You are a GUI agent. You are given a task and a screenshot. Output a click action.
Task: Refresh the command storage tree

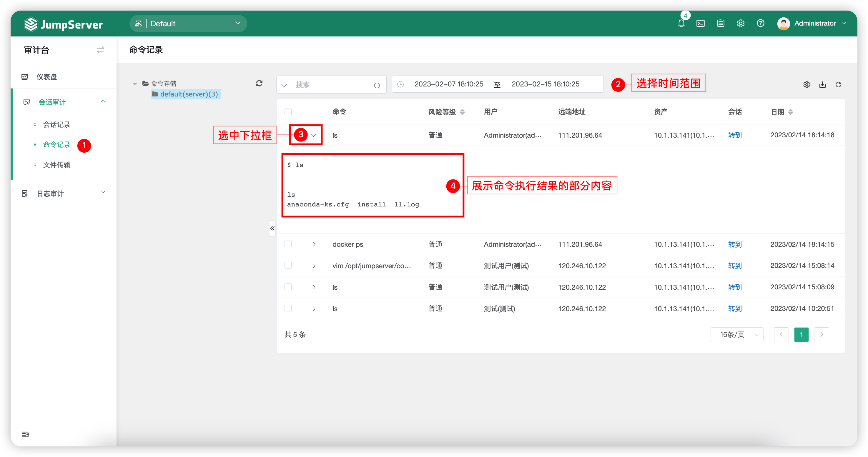pyautogui.click(x=259, y=83)
